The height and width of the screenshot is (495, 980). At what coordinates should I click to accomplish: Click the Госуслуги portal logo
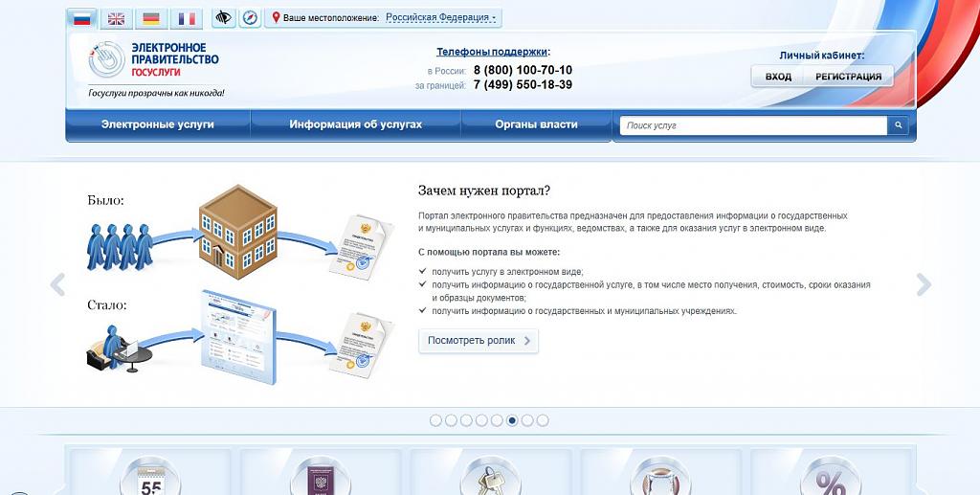click(x=154, y=60)
